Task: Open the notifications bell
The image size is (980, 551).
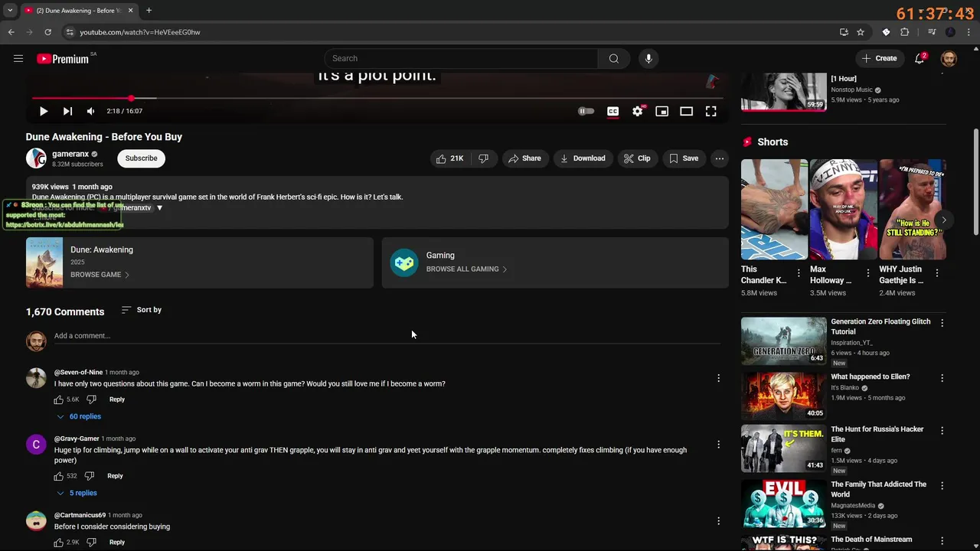Action: pos(920,58)
